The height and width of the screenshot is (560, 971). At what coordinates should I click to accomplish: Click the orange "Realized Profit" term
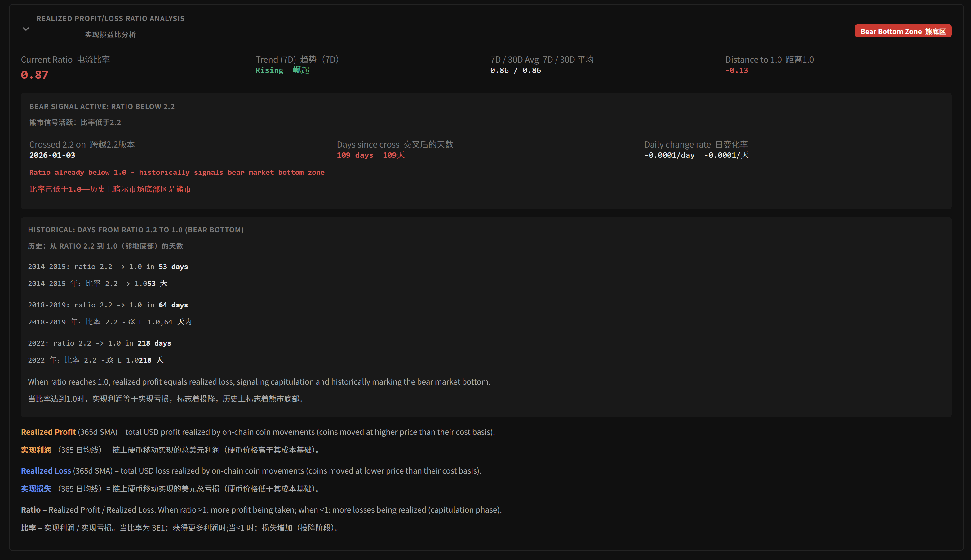point(48,432)
